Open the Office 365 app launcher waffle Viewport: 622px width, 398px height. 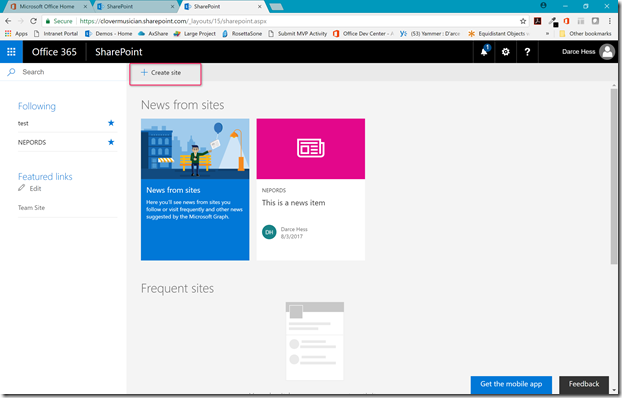pyautogui.click(x=11, y=52)
